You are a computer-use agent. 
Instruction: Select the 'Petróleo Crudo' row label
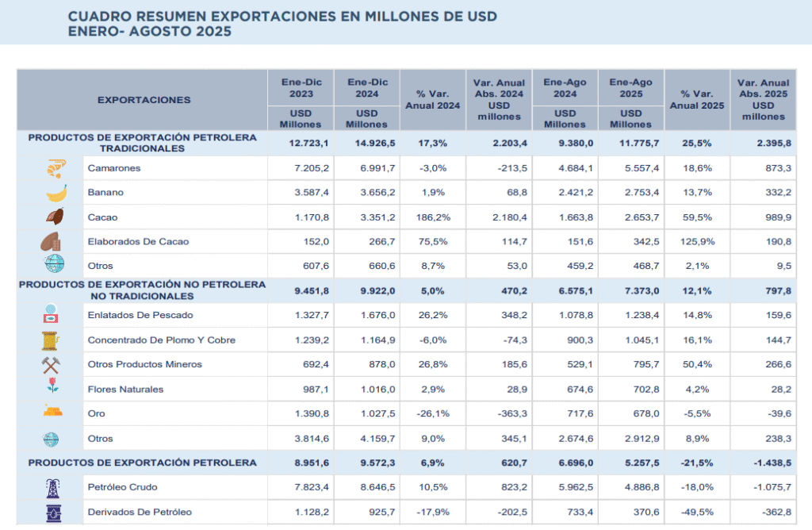pos(121,487)
